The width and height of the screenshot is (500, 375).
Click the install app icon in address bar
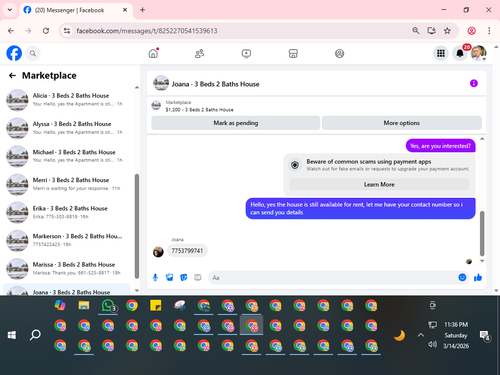432,31
